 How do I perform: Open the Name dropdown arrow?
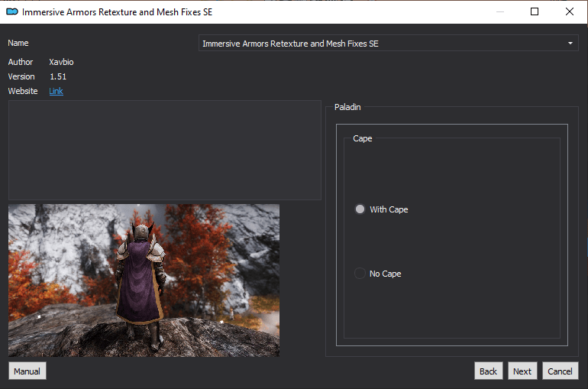click(x=570, y=44)
